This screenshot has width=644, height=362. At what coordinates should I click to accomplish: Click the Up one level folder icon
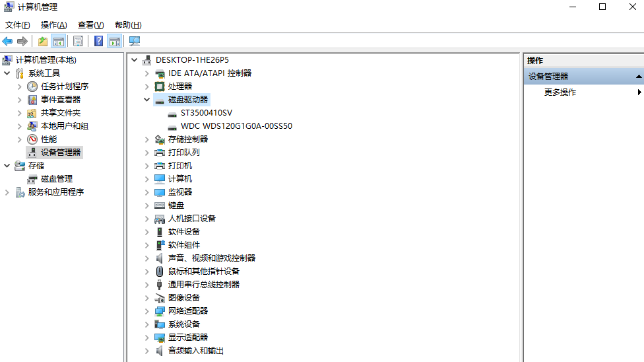coord(43,41)
